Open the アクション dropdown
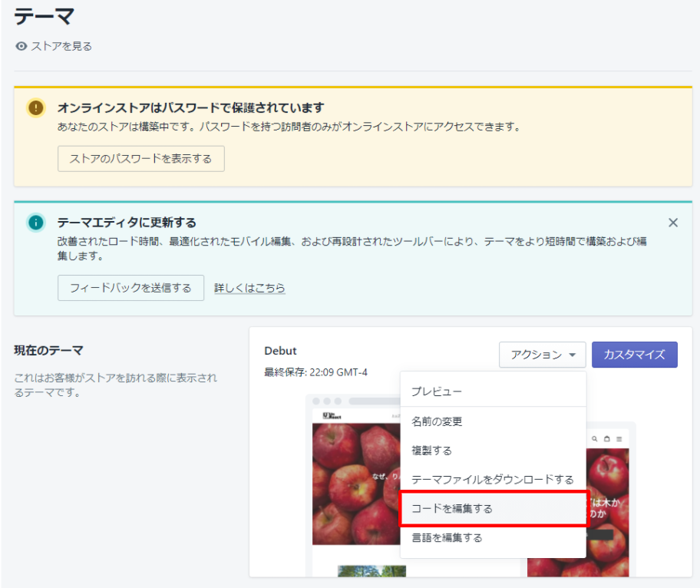Screen dimensions: 700x588 pyautogui.click(x=543, y=355)
